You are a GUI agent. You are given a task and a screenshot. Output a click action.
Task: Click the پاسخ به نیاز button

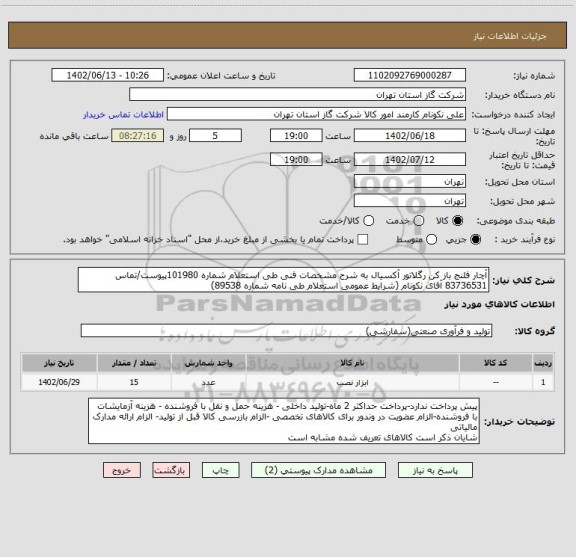435,470
